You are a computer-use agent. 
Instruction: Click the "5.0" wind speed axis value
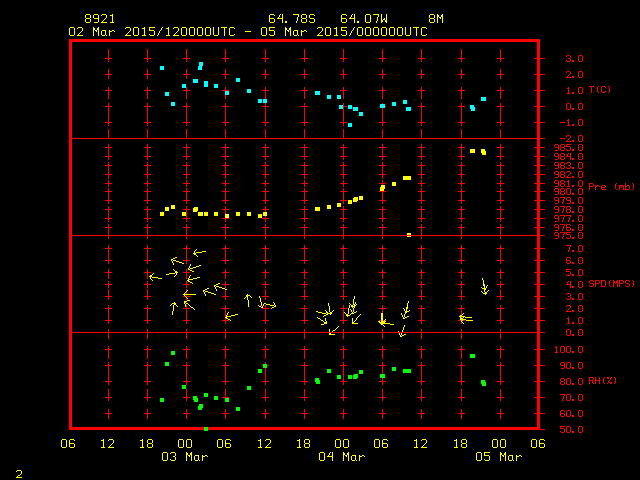click(575, 273)
